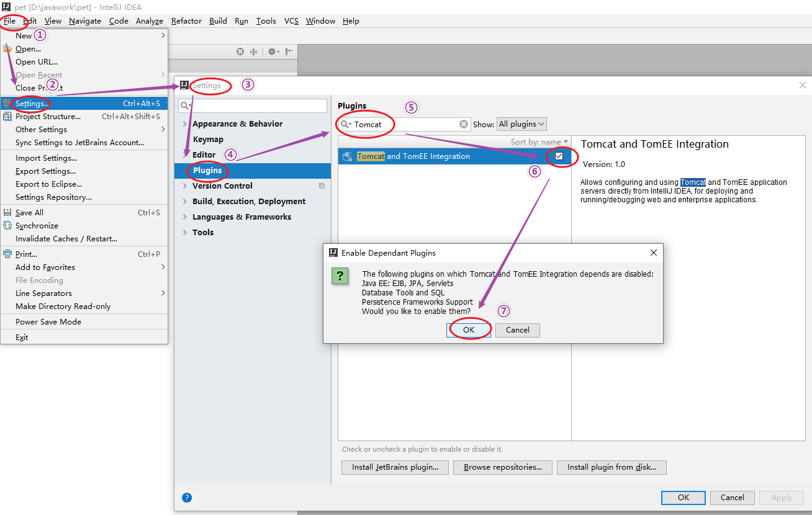Expand Languages & Frameworks node
The image size is (812, 515).
click(x=185, y=217)
